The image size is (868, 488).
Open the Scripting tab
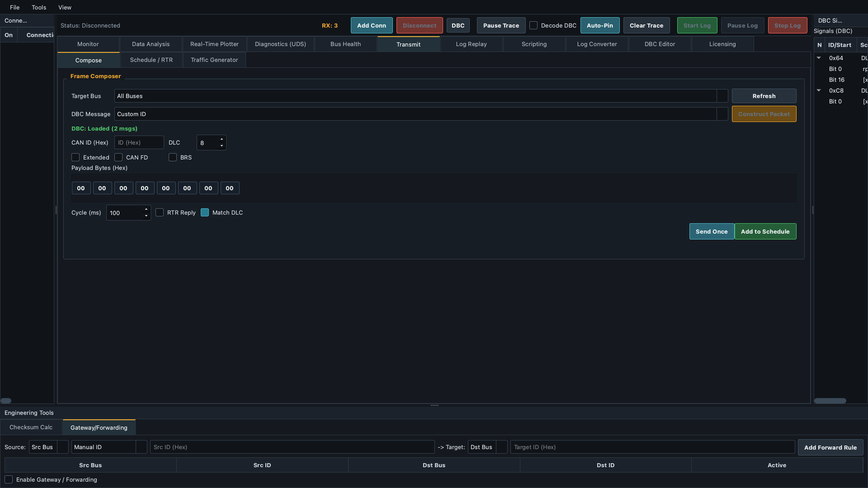click(x=534, y=44)
